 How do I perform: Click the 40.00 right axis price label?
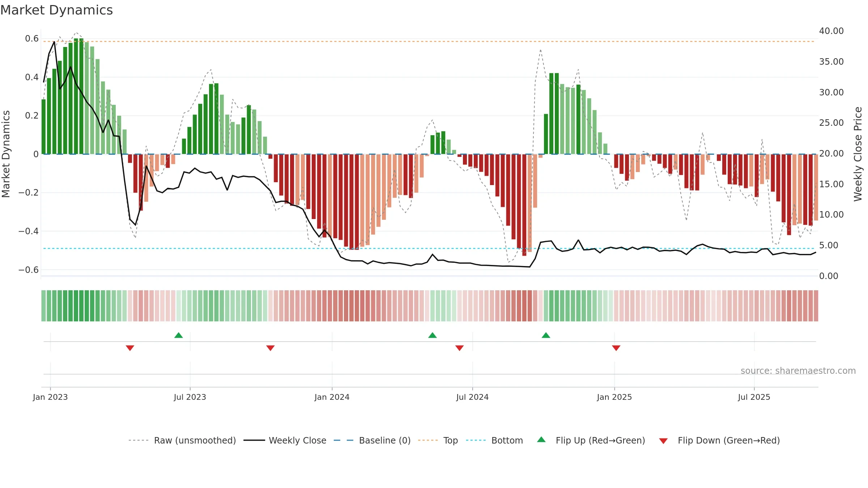[831, 31]
